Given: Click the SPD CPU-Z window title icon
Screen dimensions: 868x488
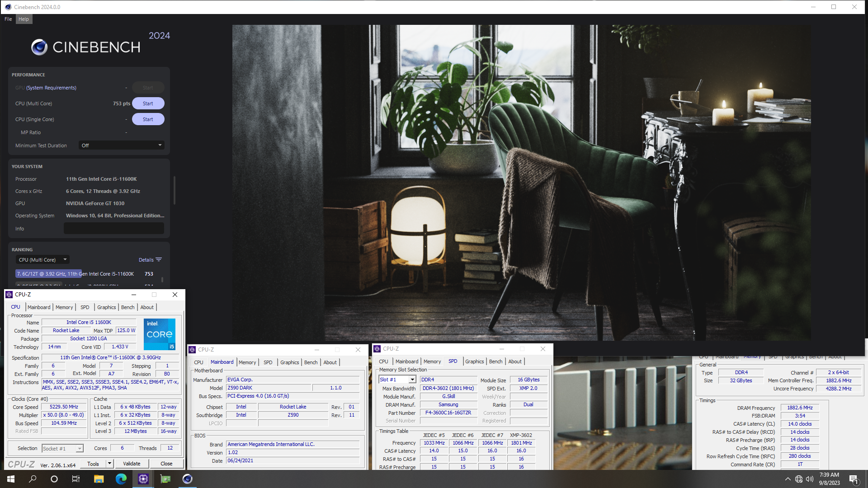Looking at the screenshot, I should click(x=377, y=349).
